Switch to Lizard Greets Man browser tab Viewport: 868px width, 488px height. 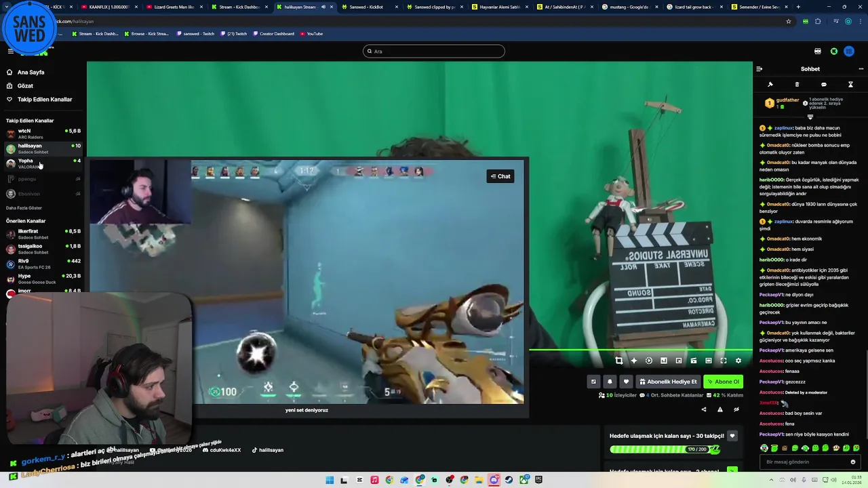pyautogui.click(x=174, y=7)
